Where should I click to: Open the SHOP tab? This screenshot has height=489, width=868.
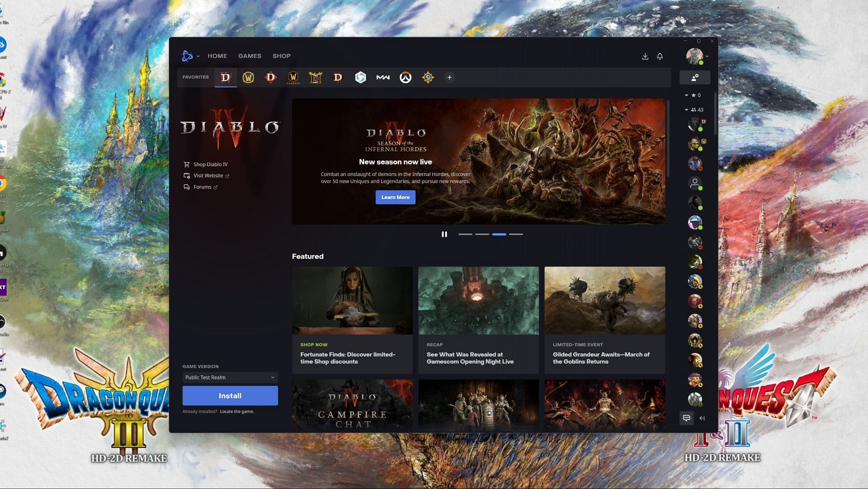coord(281,56)
